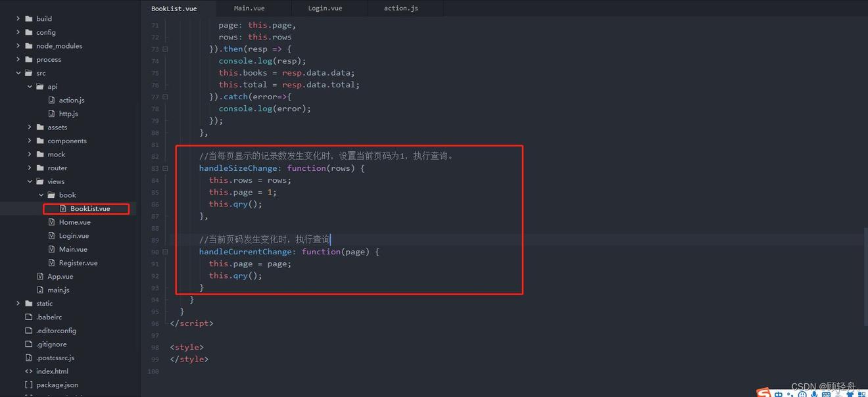Image resolution: width=868 pixels, height=397 pixels.
Task: Click the Sogou input method S logo
Action: pos(763,393)
